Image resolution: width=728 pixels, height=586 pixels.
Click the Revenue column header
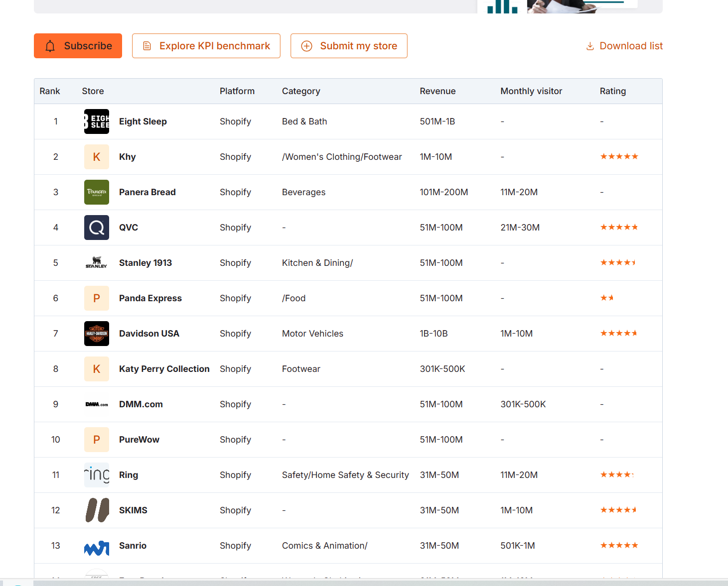(x=438, y=91)
